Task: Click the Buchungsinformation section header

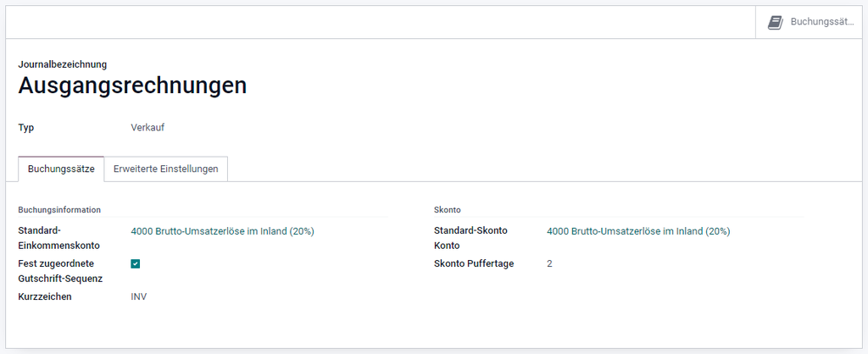Action: 59,210
